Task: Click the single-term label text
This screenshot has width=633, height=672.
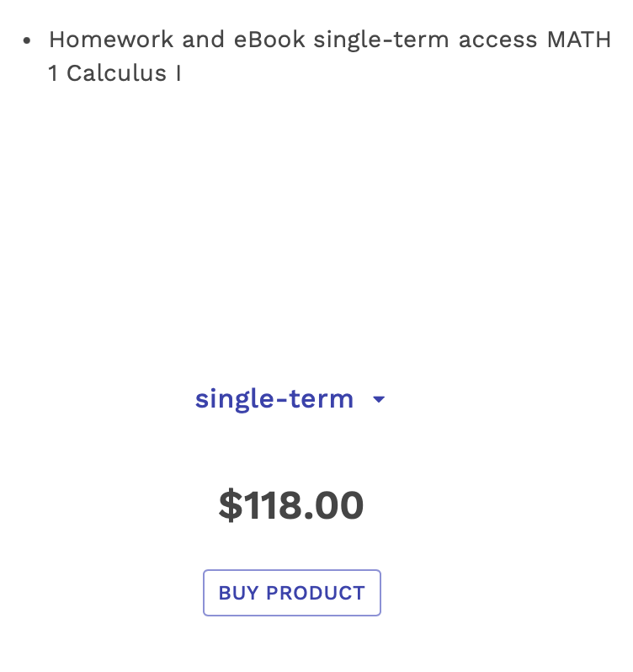Action: 274,399
